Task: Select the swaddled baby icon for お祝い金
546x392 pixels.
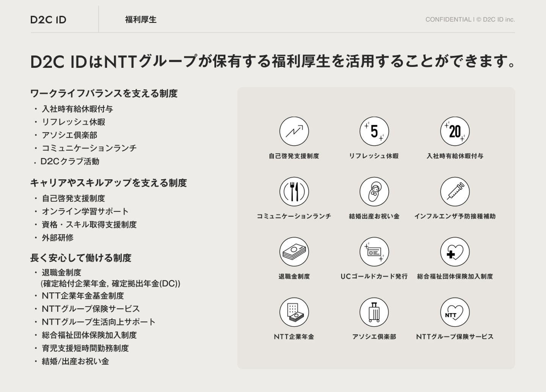Action: coord(374,191)
